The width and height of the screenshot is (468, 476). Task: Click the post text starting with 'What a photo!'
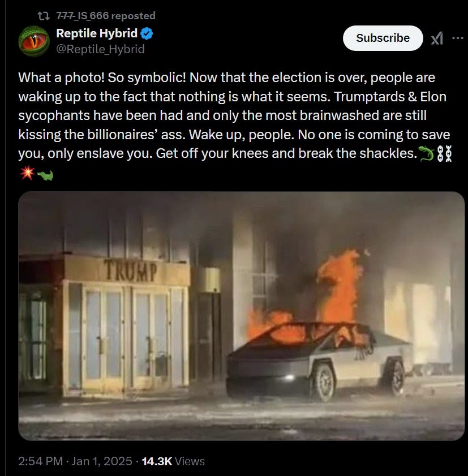234,115
